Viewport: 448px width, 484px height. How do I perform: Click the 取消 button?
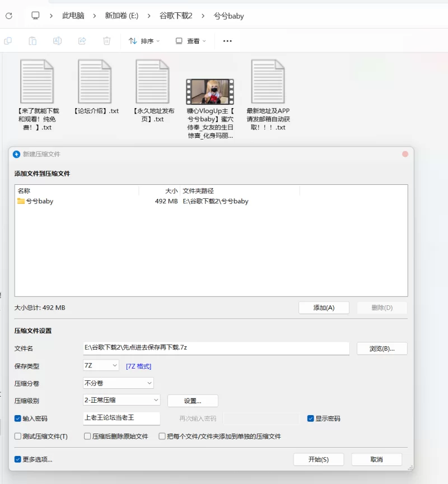click(376, 459)
